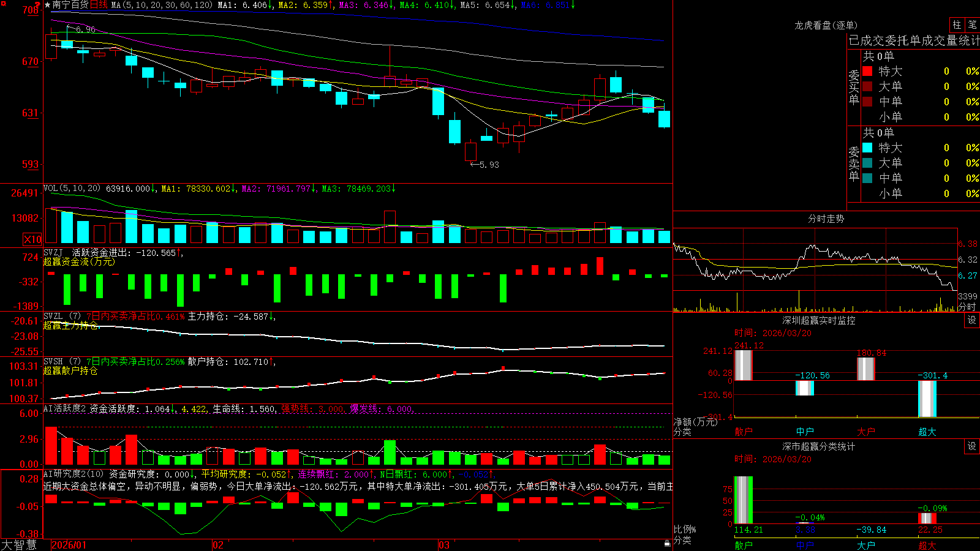Click the red question mark icon at top left
Image resolution: width=980 pixels, height=551 pixels.
click(38, 4)
